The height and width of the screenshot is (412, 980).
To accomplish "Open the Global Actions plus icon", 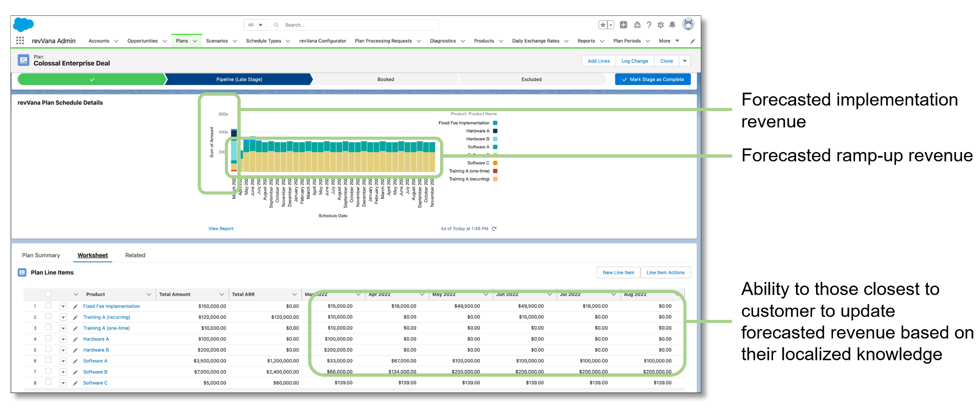I will coord(623,25).
